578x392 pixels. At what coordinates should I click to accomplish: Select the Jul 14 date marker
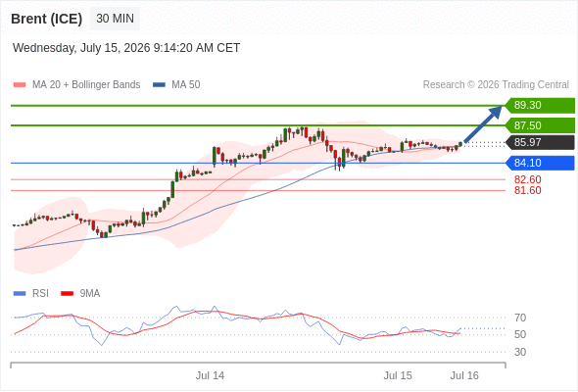tap(210, 375)
